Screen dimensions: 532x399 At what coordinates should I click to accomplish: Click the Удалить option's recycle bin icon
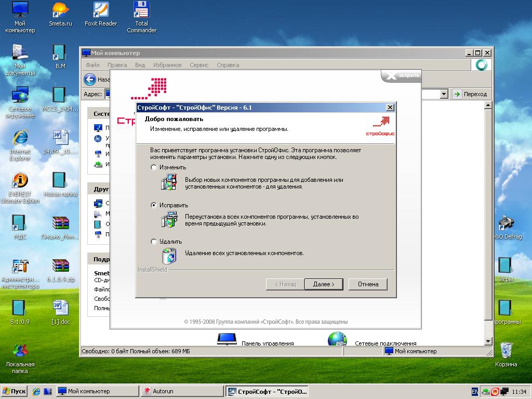(169, 256)
